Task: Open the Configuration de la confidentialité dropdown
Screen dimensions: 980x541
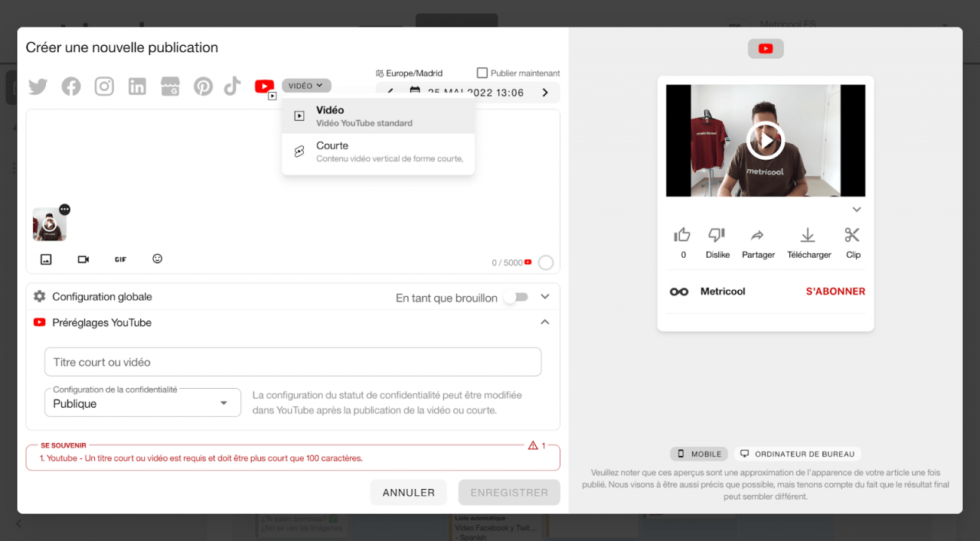Action: pyautogui.click(x=142, y=402)
